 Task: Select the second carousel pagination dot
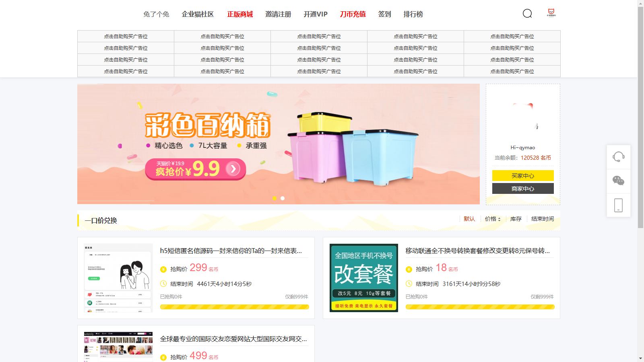282,198
